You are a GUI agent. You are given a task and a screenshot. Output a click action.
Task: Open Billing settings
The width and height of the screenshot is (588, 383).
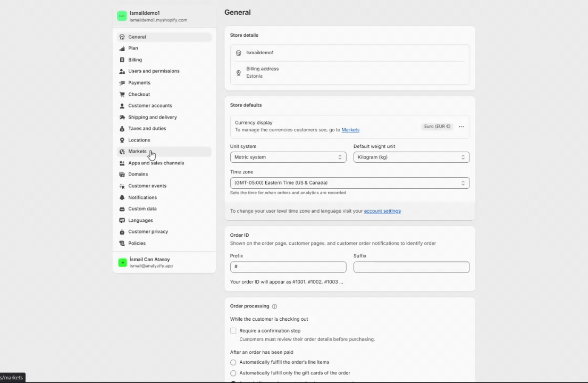(164, 60)
